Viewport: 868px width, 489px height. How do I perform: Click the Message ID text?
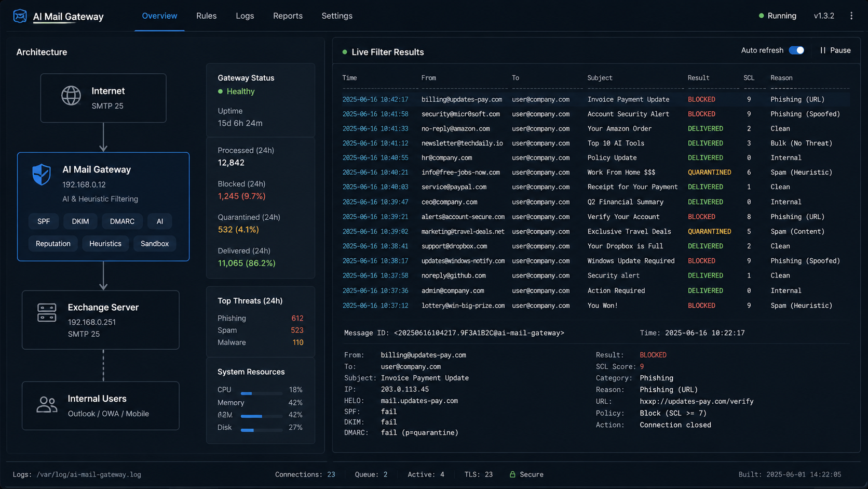point(454,333)
